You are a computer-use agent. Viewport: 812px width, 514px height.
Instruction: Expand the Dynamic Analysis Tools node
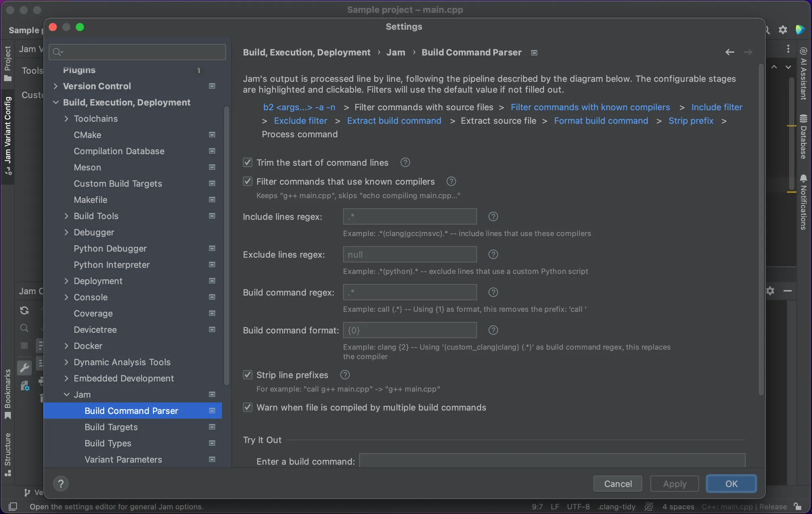(66, 362)
